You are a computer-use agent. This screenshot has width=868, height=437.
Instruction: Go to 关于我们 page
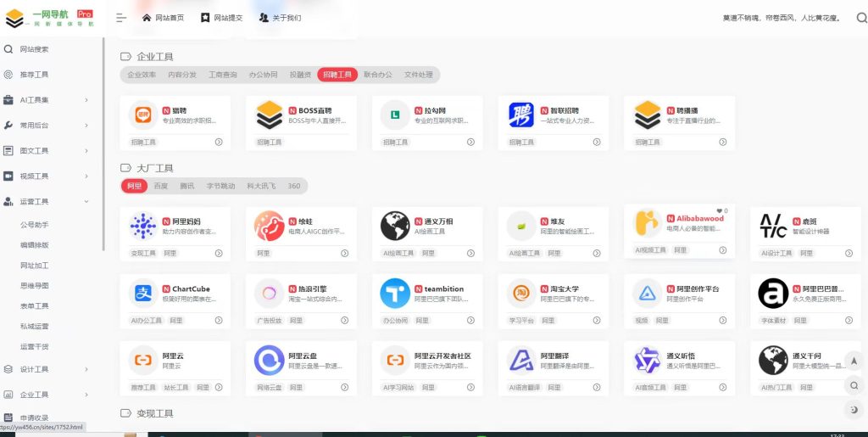click(280, 18)
